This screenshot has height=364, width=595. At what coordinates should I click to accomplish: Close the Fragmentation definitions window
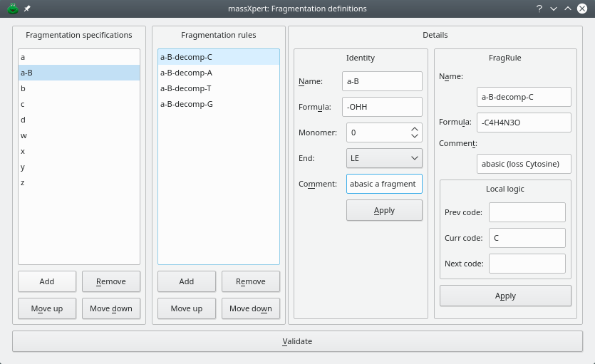pyautogui.click(x=582, y=9)
